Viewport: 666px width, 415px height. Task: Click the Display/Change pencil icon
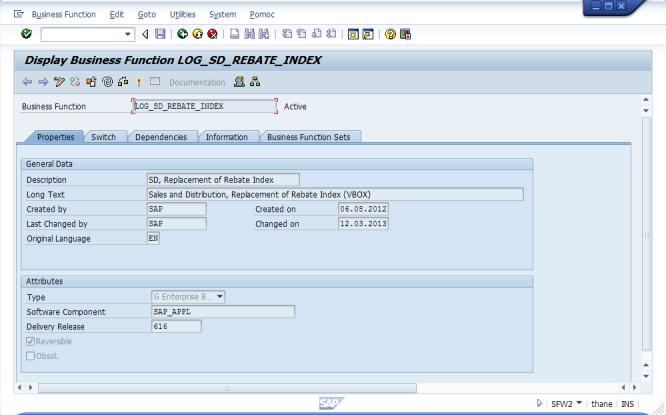tap(59, 82)
